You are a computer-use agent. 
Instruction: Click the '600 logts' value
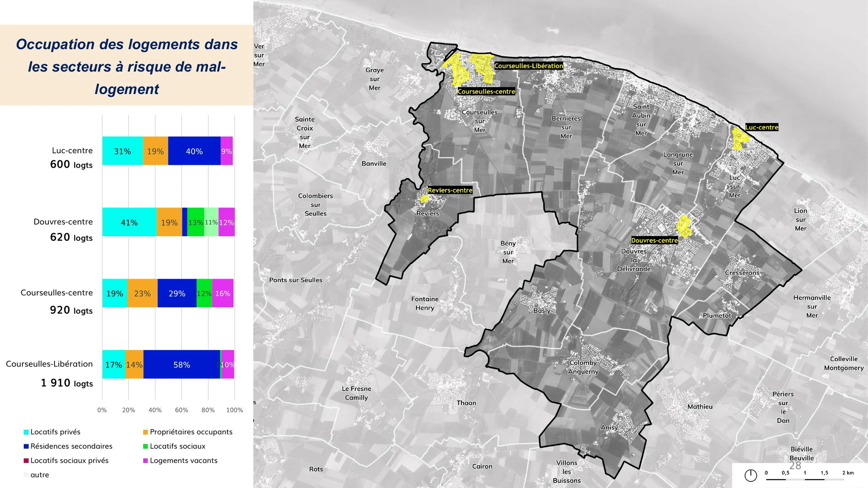[71, 164]
